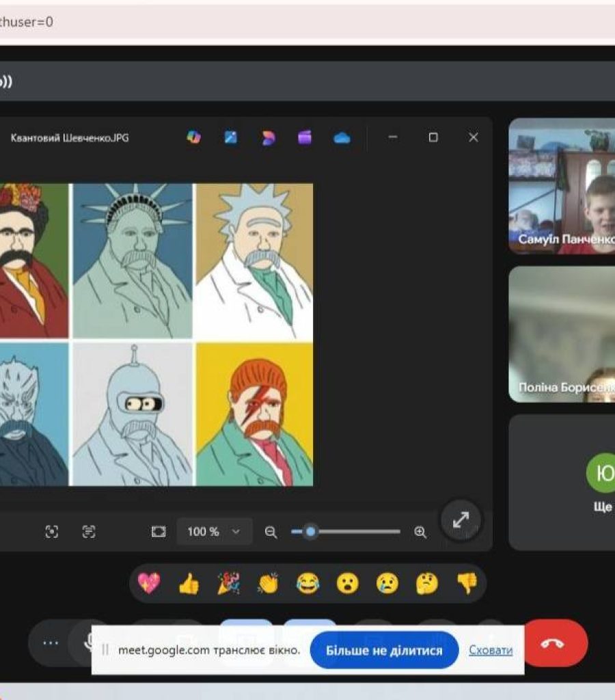Send clapping hands reaction

coord(268,583)
